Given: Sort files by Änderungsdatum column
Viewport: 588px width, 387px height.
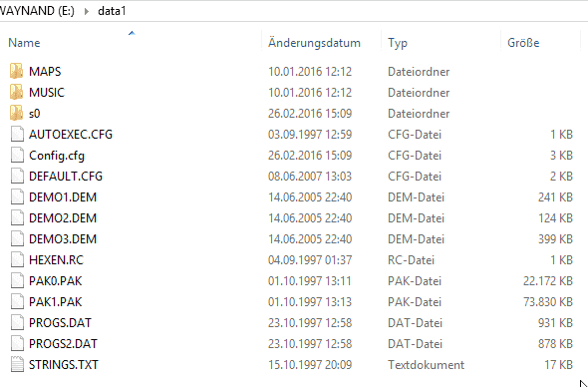Looking at the screenshot, I should 314,43.
